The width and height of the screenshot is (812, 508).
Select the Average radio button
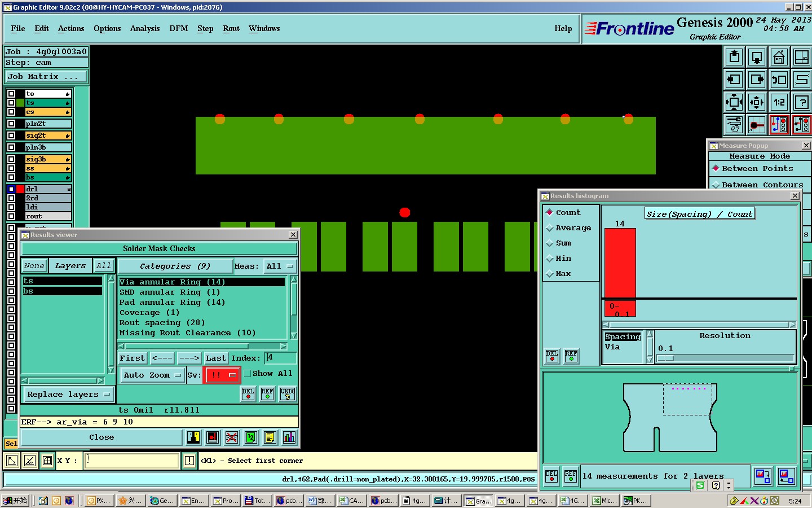tap(549, 227)
